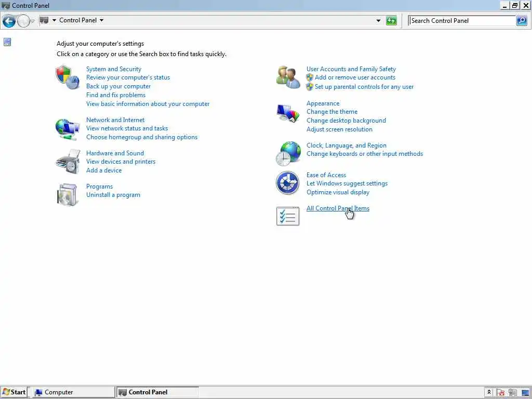
Task: Click the search magnifier button
Action: 522,21
